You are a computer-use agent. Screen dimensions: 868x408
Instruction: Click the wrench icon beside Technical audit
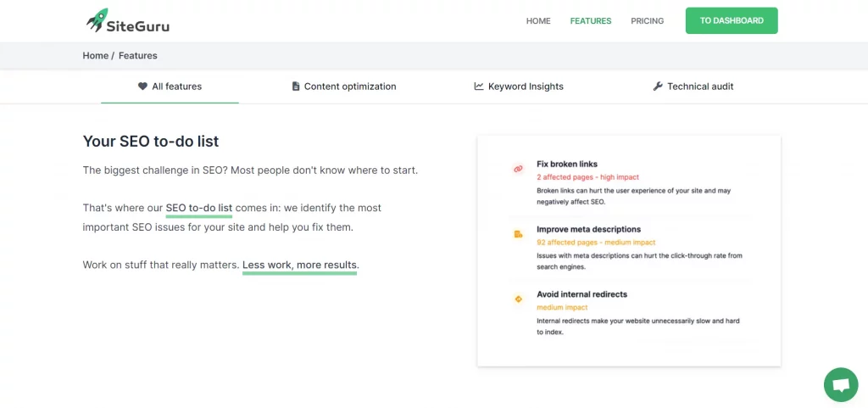pos(658,87)
